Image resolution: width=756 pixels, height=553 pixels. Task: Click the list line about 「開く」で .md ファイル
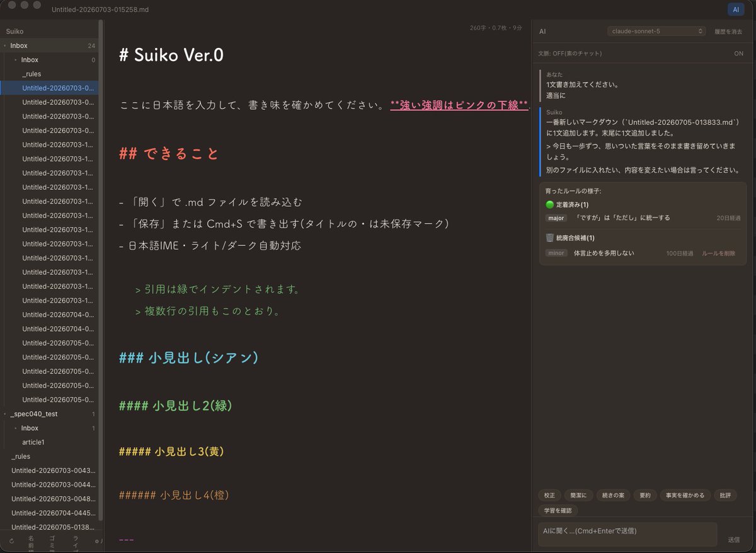(x=210, y=202)
